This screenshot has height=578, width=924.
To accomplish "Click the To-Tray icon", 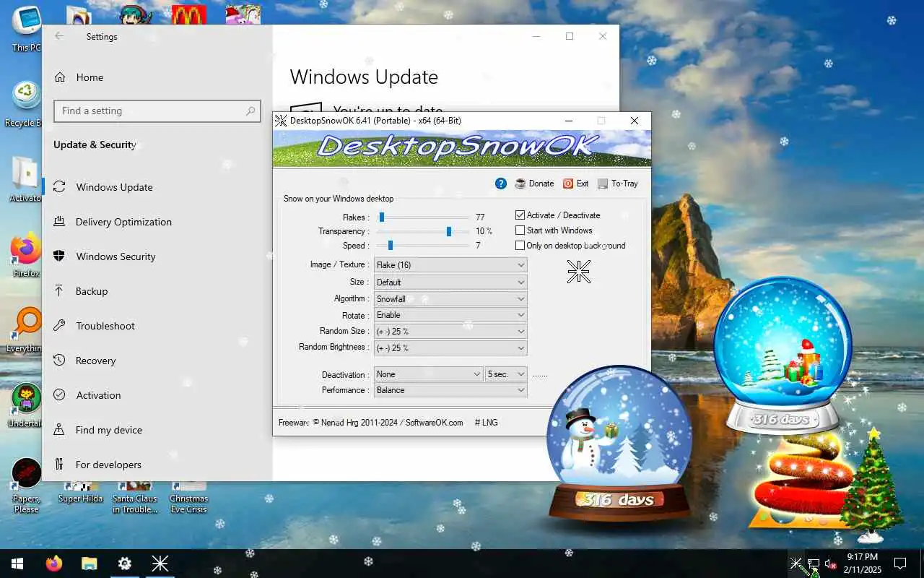I will (603, 184).
